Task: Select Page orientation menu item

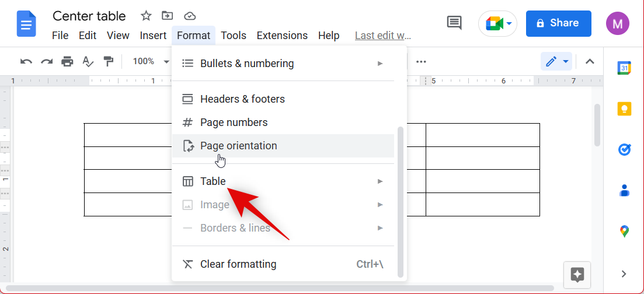Action: coord(283,146)
